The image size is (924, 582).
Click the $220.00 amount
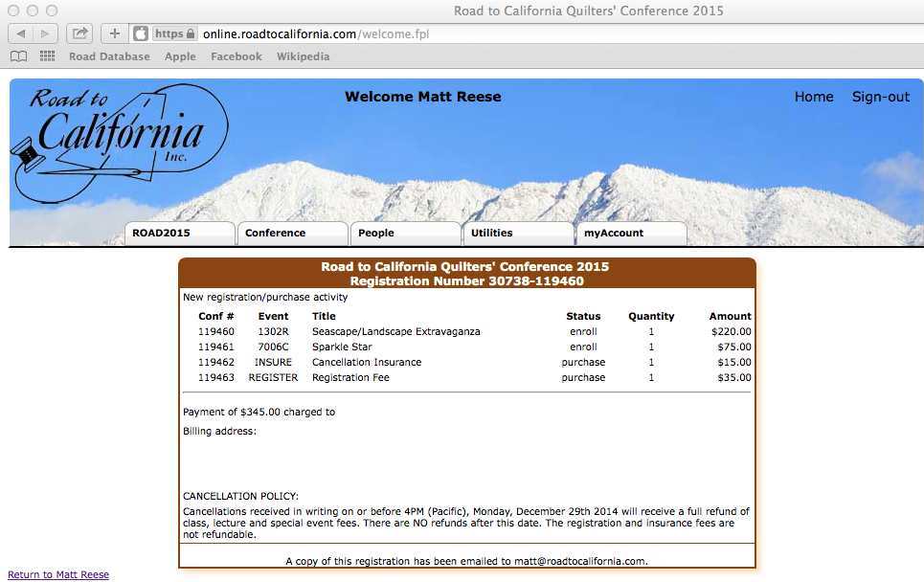732,331
